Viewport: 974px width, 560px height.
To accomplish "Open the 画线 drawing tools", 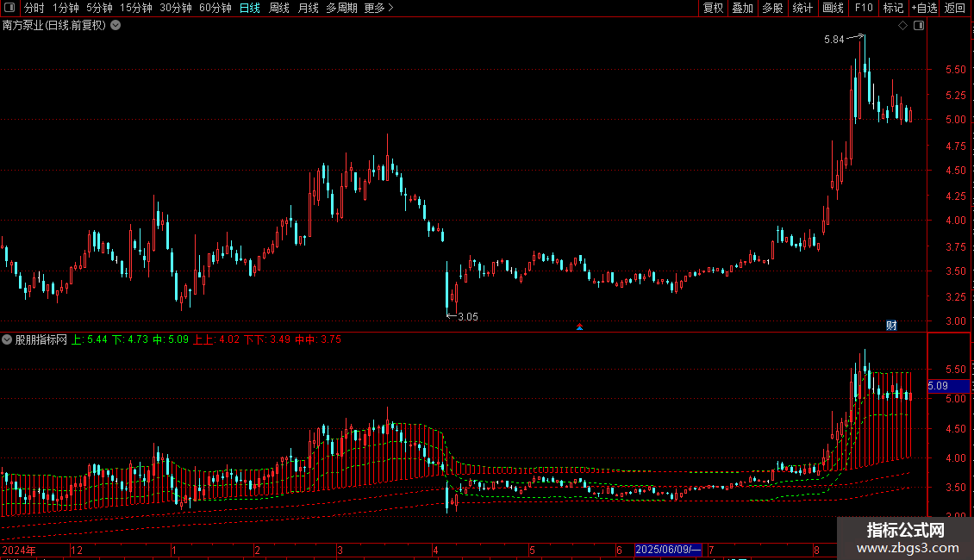I will (833, 8).
